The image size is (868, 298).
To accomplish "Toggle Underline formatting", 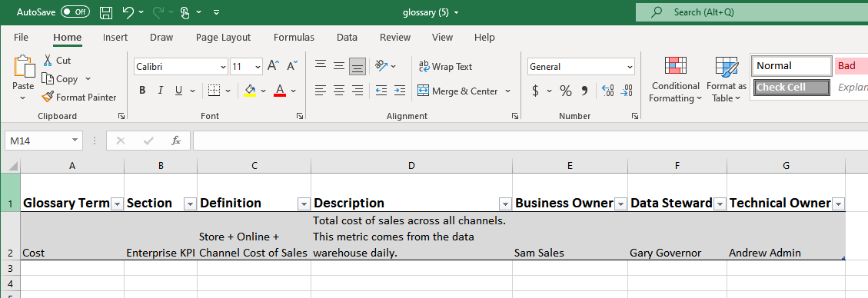I will [x=179, y=91].
